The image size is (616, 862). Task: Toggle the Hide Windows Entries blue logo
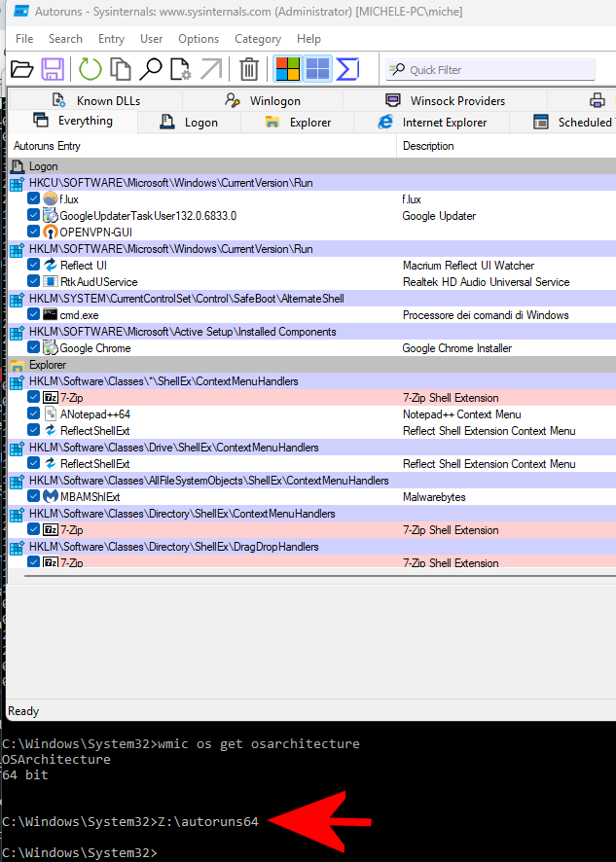[x=317, y=69]
